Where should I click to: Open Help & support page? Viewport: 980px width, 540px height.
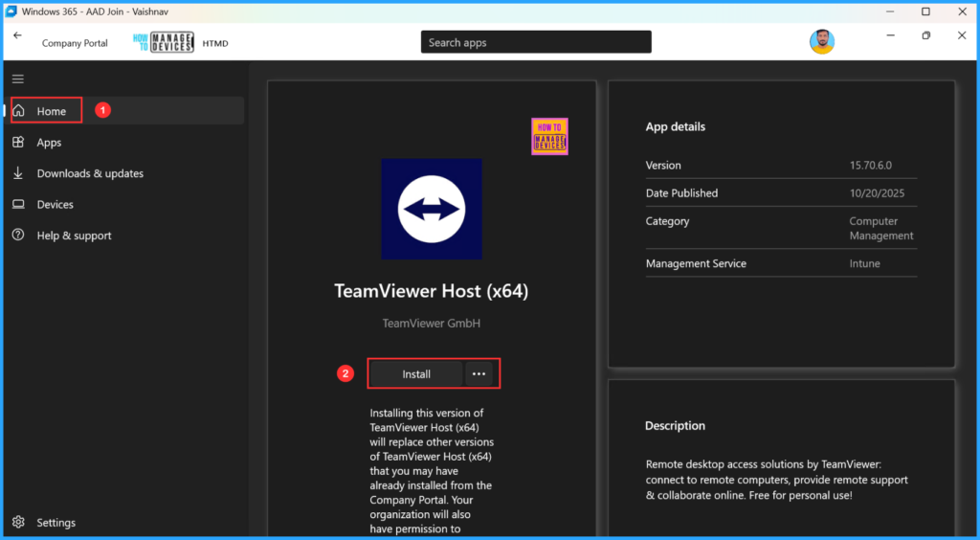(125, 235)
